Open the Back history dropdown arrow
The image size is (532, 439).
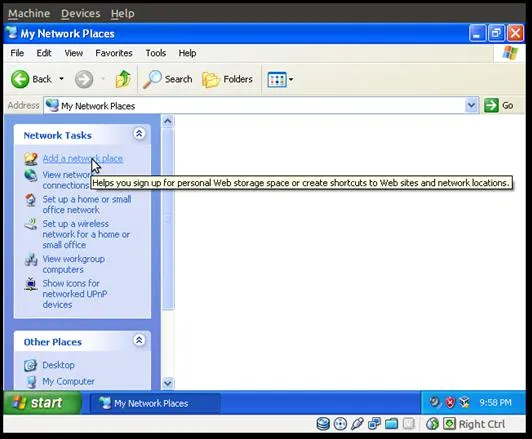pos(61,79)
